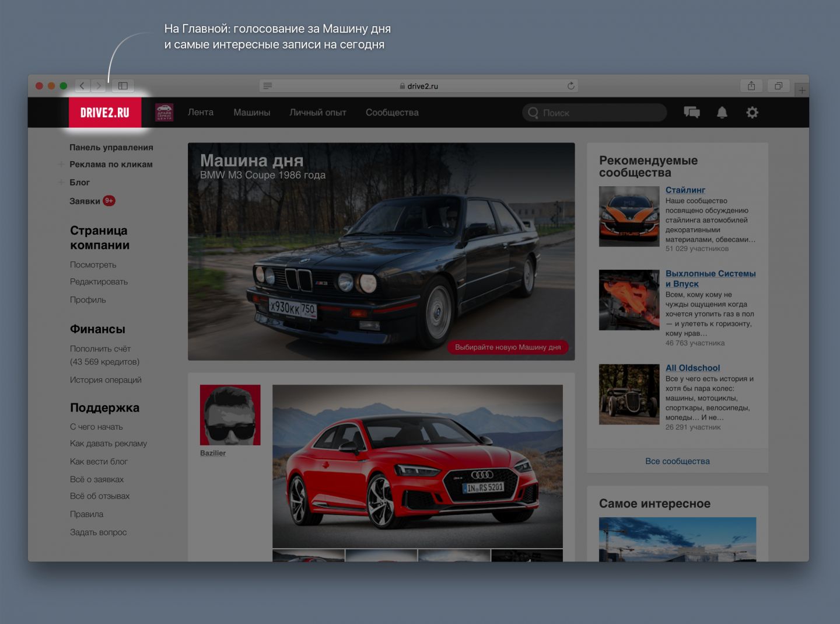Screen dimensions: 840x624
Task: Go to the Сообщества section
Action: [x=392, y=113]
